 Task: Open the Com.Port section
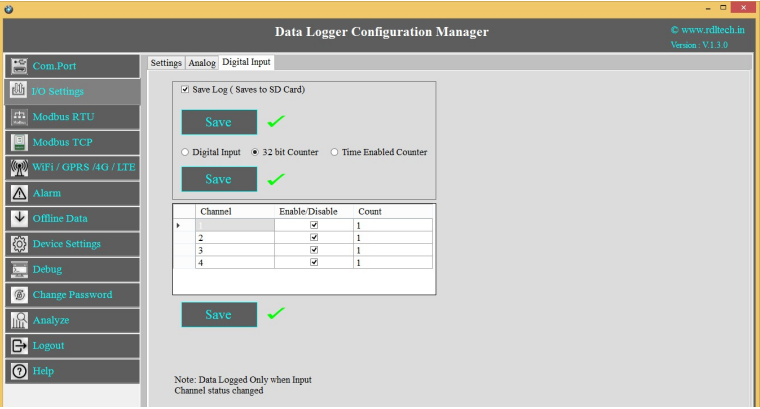pos(73,66)
